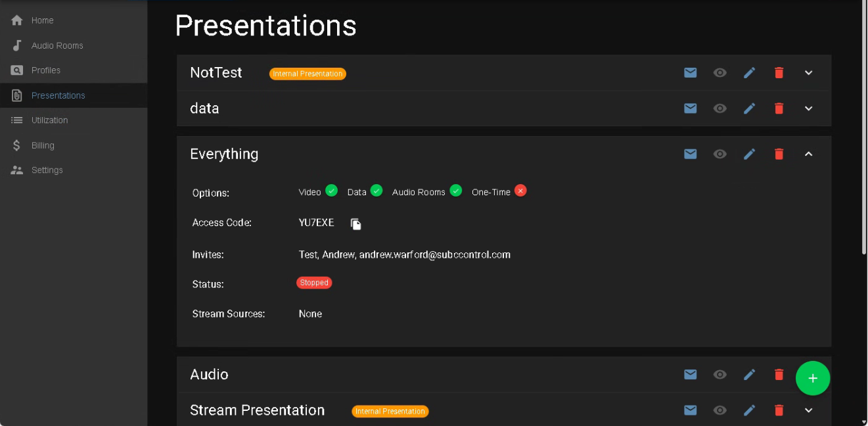This screenshot has height=426, width=868.
Task: Click the Internal Presentation badge on NotTest
Action: click(308, 74)
